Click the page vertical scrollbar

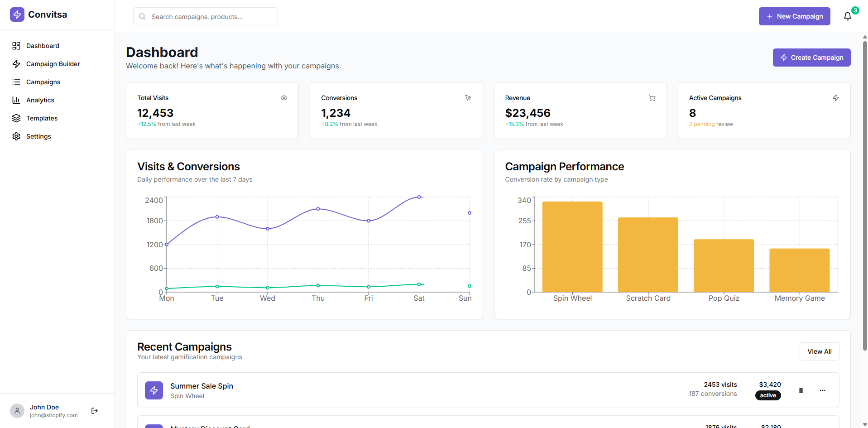pyautogui.click(x=865, y=196)
